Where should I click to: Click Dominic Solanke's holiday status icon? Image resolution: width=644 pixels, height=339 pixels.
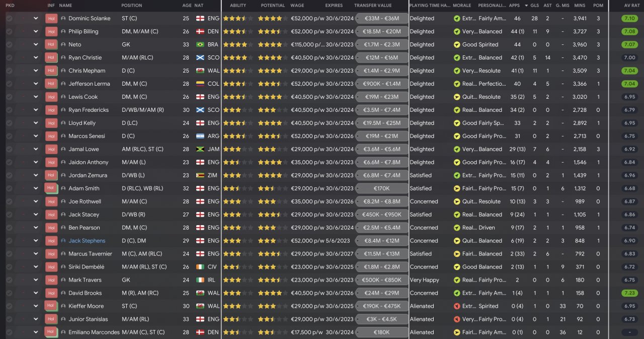pyautogui.click(x=51, y=19)
